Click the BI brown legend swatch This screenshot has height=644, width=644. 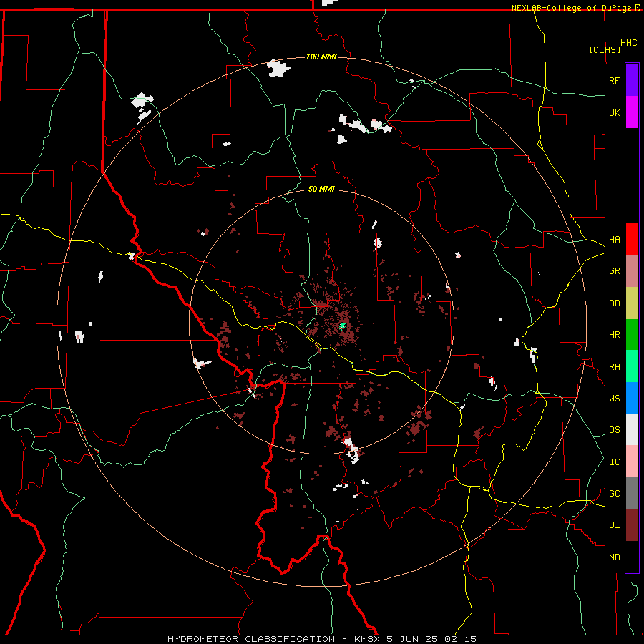632,525
